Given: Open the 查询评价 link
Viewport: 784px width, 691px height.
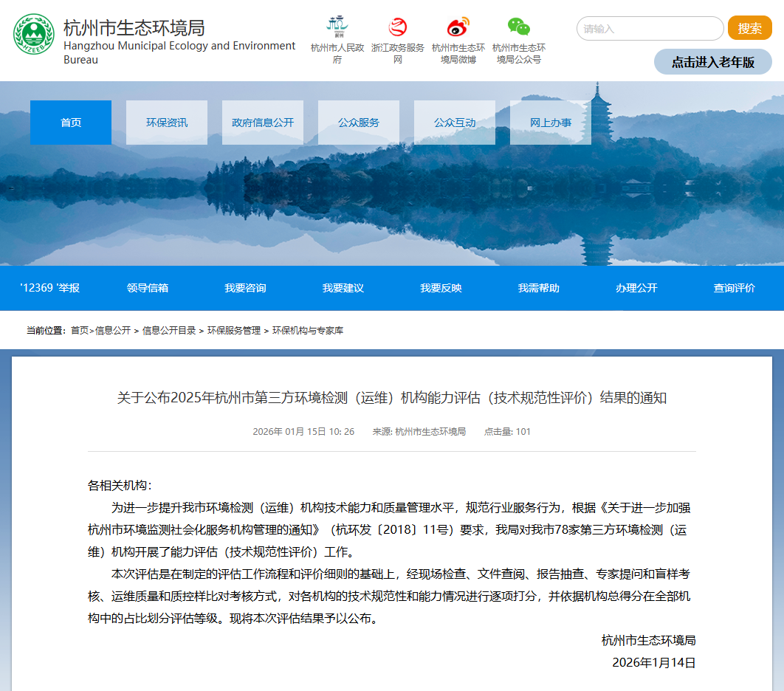Looking at the screenshot, I should coord(734,288).
